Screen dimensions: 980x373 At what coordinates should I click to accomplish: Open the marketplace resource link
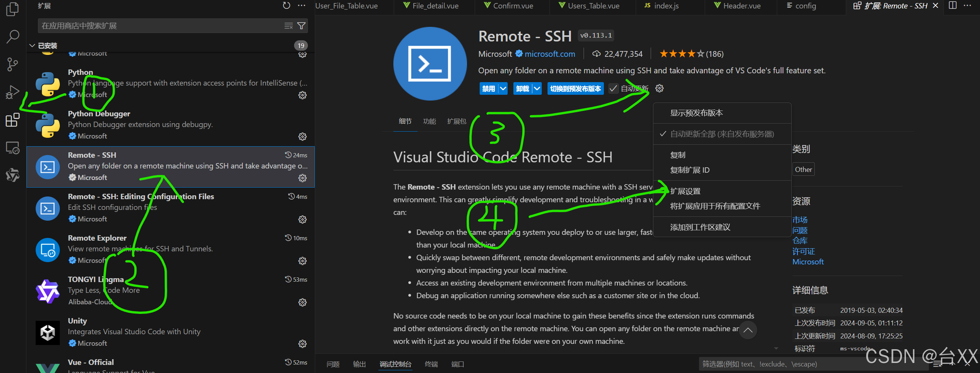pos(800,220)
